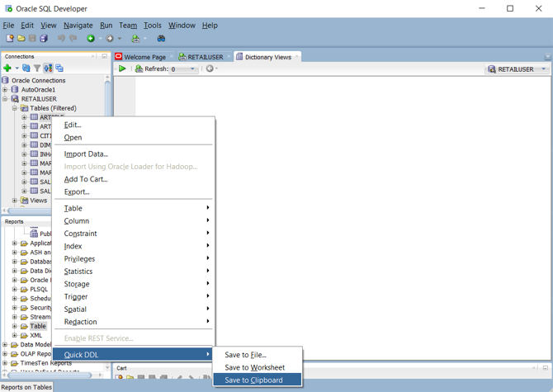
Task: Run the report with green play icon
Action: pos(122,69)
